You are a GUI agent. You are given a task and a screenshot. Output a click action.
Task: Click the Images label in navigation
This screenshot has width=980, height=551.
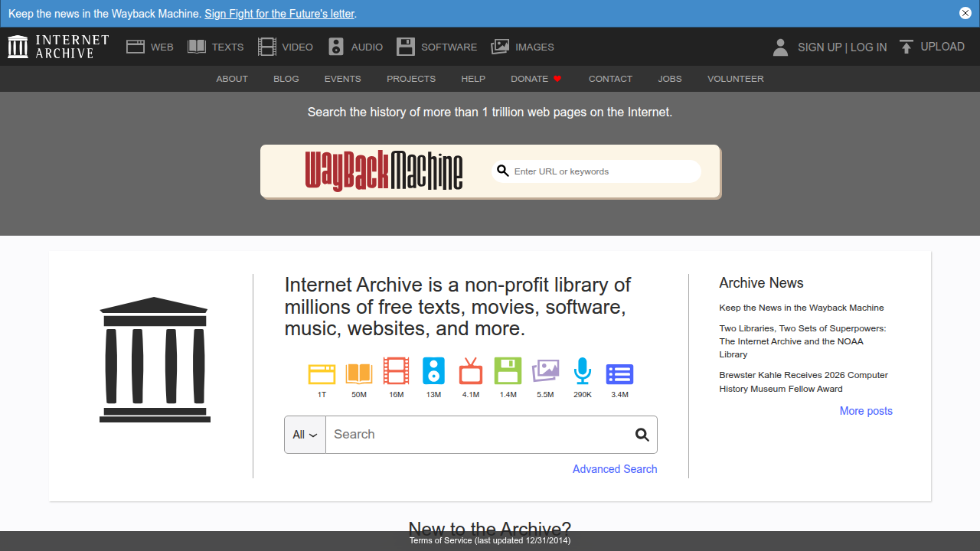pos(534,47)
